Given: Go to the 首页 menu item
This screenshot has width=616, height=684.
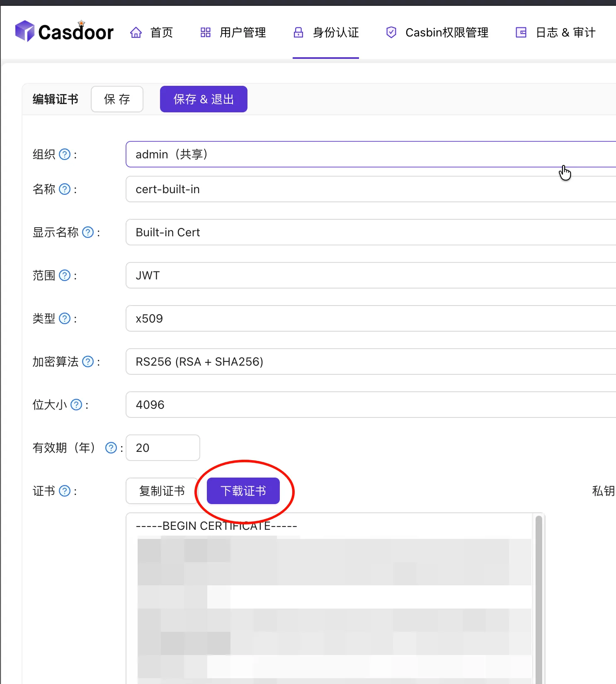Looking at the screenshot, I should [x=152, y=32].
